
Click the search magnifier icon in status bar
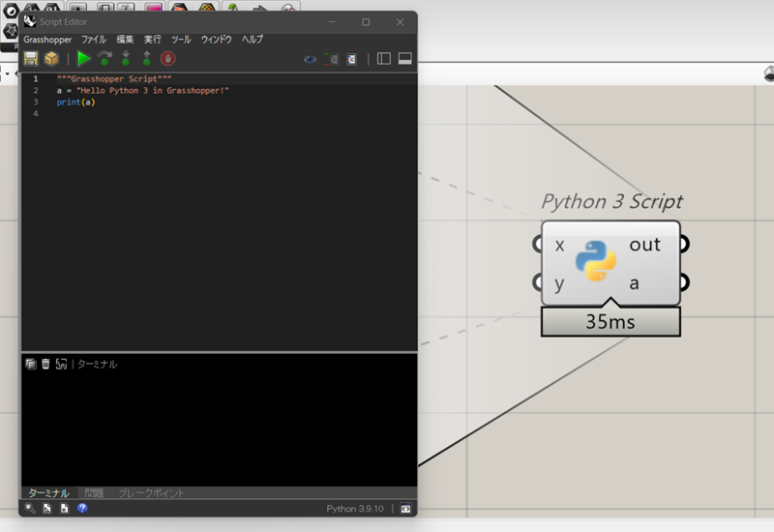[x=30, y=508]
